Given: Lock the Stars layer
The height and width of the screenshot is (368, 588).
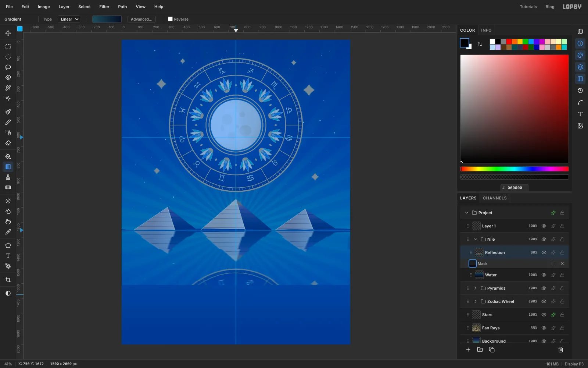Looking at the screenshot, I should pyautogui.click(x=562, y=315).
